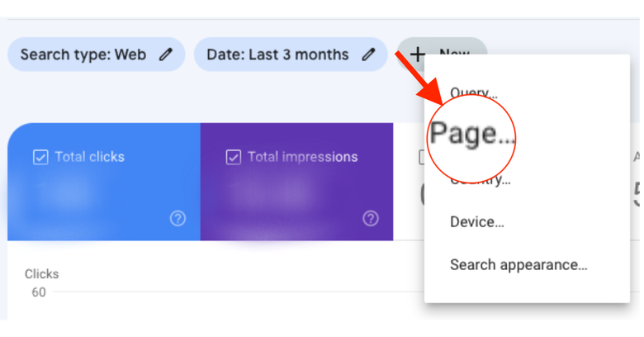Viewport: 644px width, 337px height.
Task: Click the pencil icon on Search type chip
Action: [166, 55]
